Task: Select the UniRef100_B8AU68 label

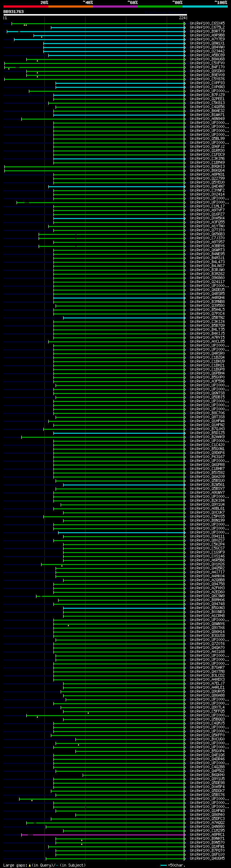Action: pyautogui.click(x=207, y=59)
